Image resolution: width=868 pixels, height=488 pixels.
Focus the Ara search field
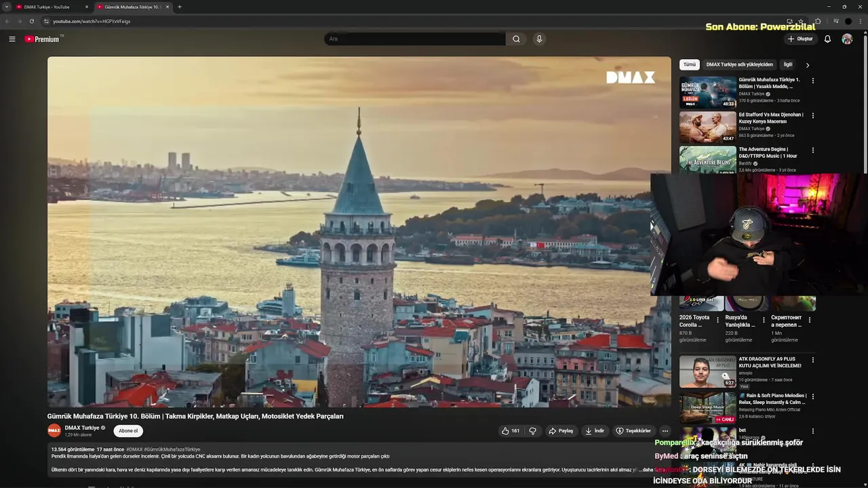tap(415, 39)
